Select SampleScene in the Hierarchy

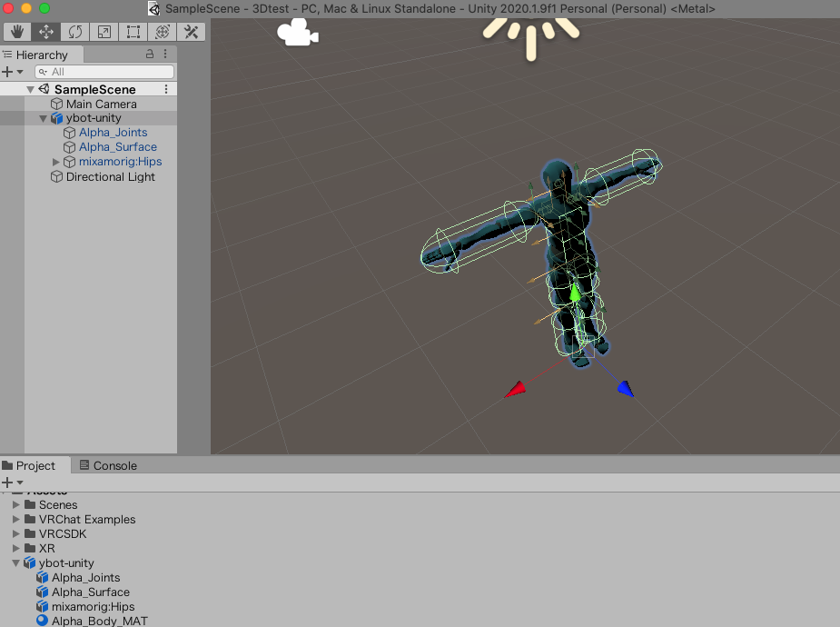click(94, 89)
